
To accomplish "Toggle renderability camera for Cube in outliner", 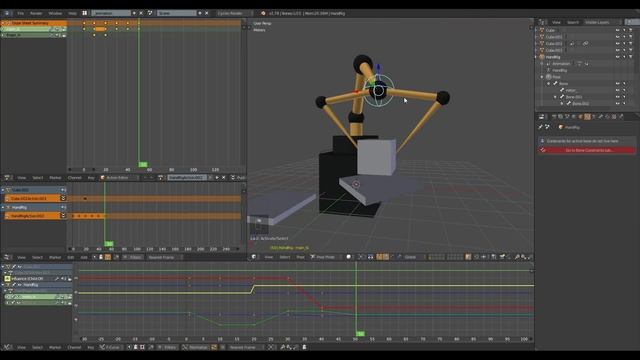I will [x=631, y=30].
